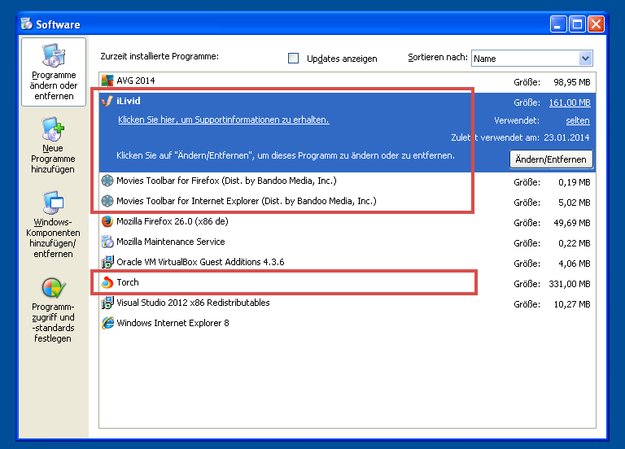The image size is (625, 449).
Task: Select 'Movies Toolbar for Firefox' entry text
Action: tap(226, 181)
